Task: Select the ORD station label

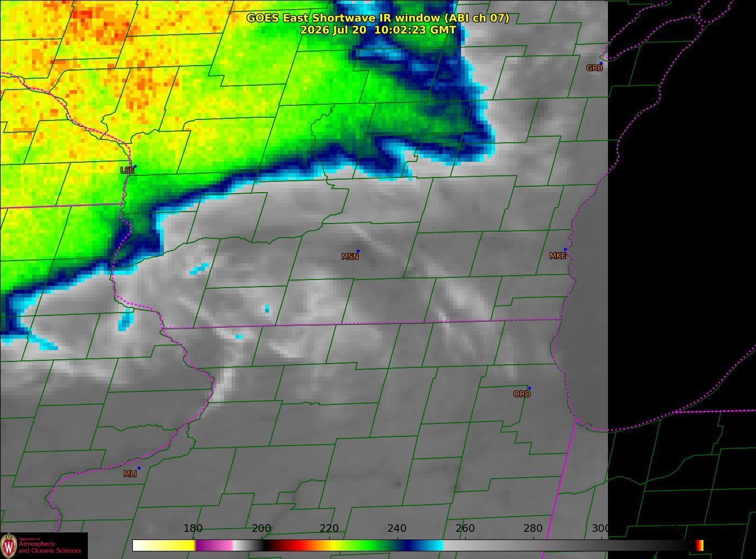Action: click(x=522, y=395)
